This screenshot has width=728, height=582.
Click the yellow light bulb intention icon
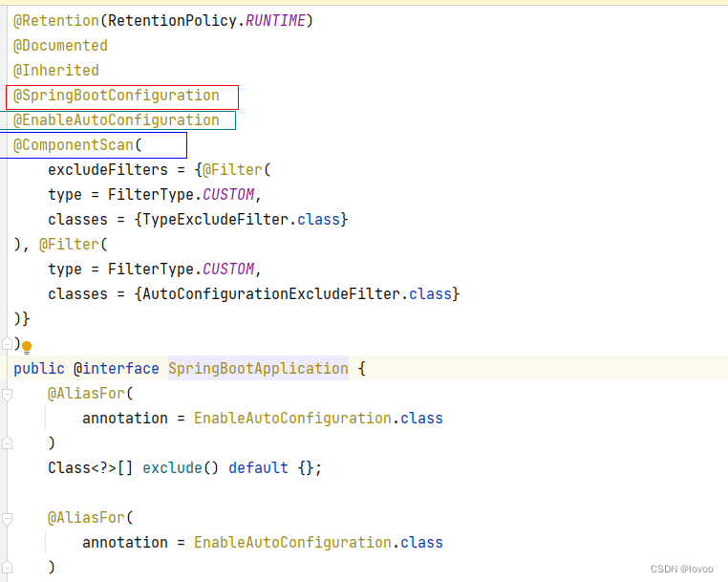click(x=27, y=348)
